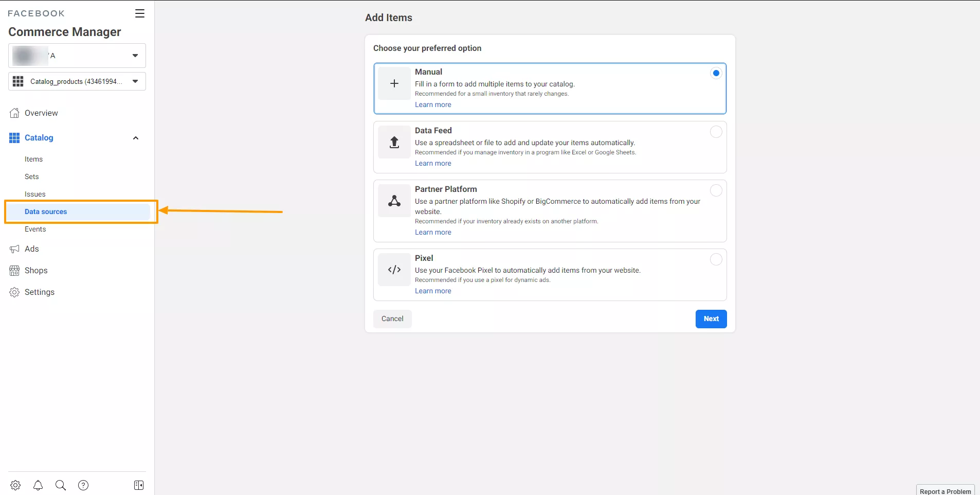
Task: Click the Manual plus icon
Action: (394, 83)
